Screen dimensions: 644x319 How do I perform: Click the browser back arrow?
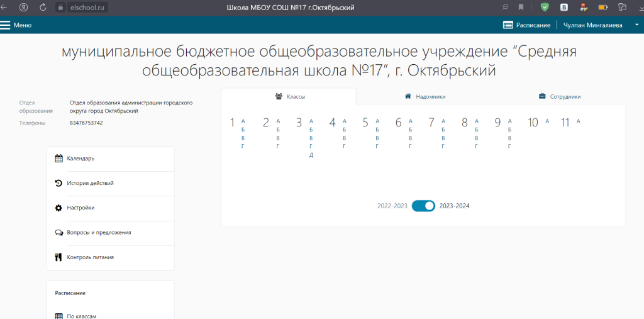pos(4,7)
